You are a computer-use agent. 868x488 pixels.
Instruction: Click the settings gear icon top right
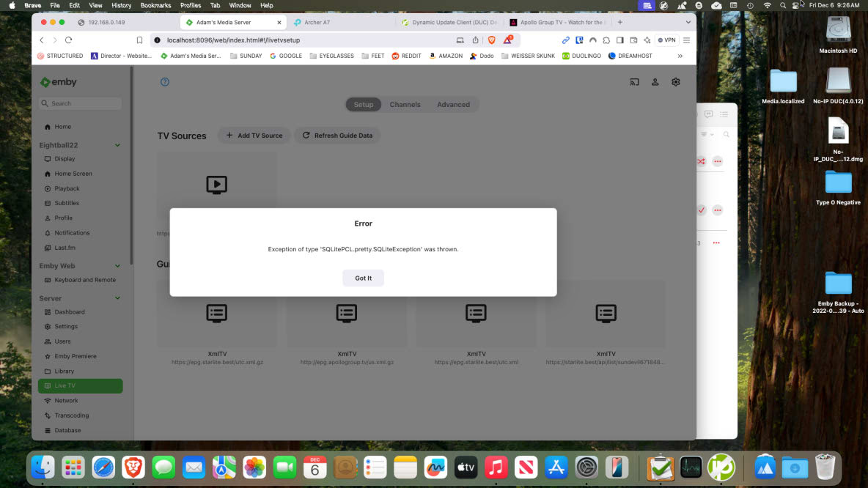pos(675,81)
